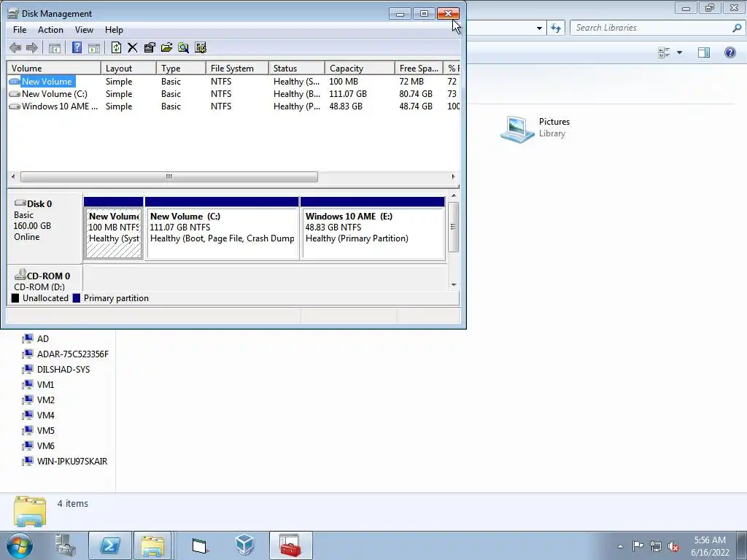Sort by the Volume column header
The height and width of the screenshot is (560, 747).
coord(54,68)
